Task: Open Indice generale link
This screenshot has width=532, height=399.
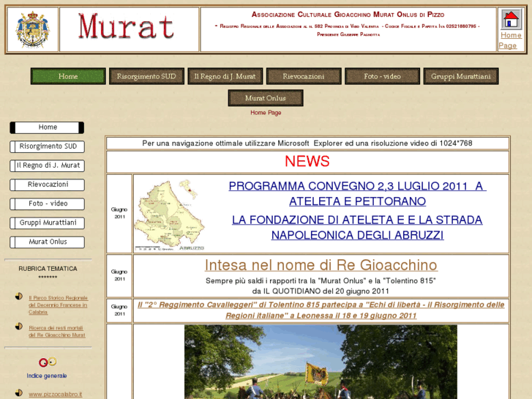Action: (x=47, y=376)
